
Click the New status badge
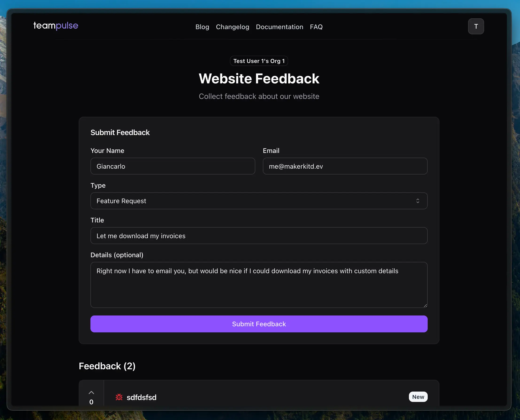(418, 397)
